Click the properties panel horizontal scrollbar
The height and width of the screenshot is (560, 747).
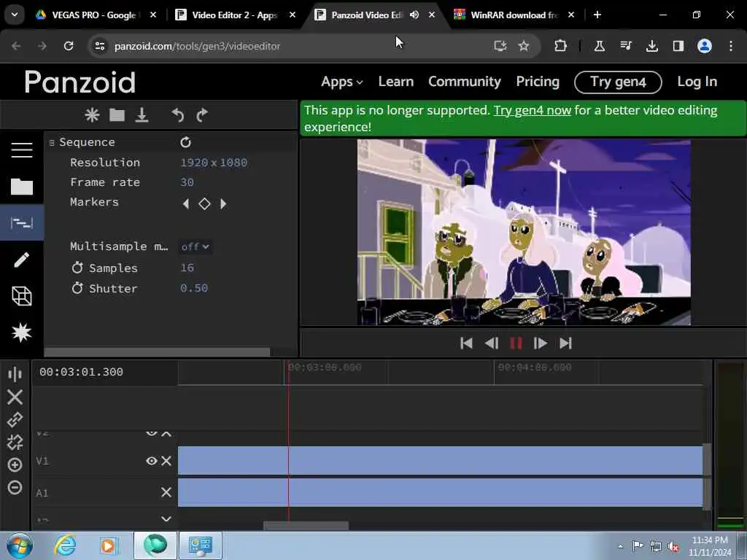point(157,352)
